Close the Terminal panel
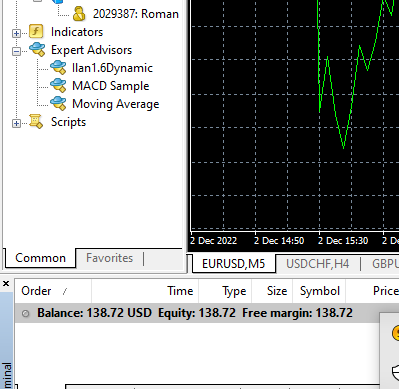 point(6,284)
